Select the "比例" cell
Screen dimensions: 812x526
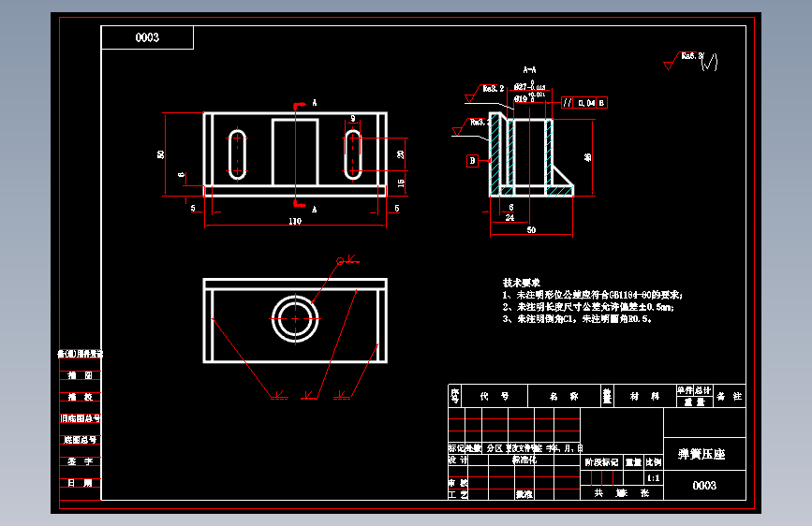tap(653, 462)
